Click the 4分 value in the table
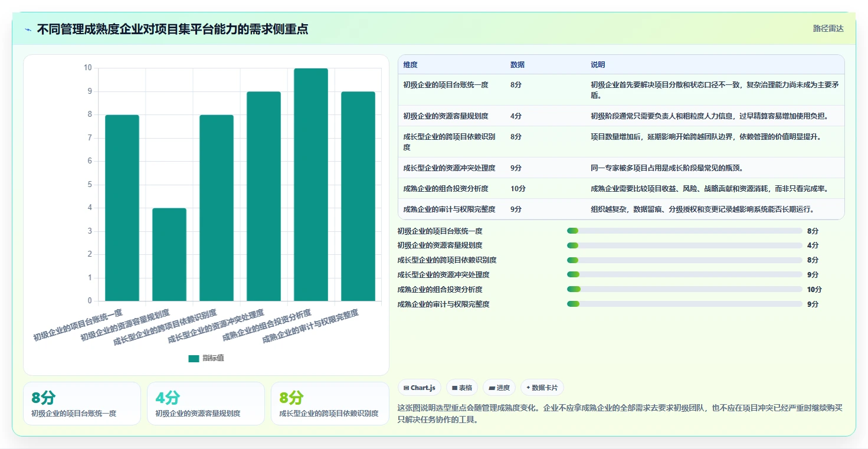This screenshot has height=449, width=868. coord(516,116)
